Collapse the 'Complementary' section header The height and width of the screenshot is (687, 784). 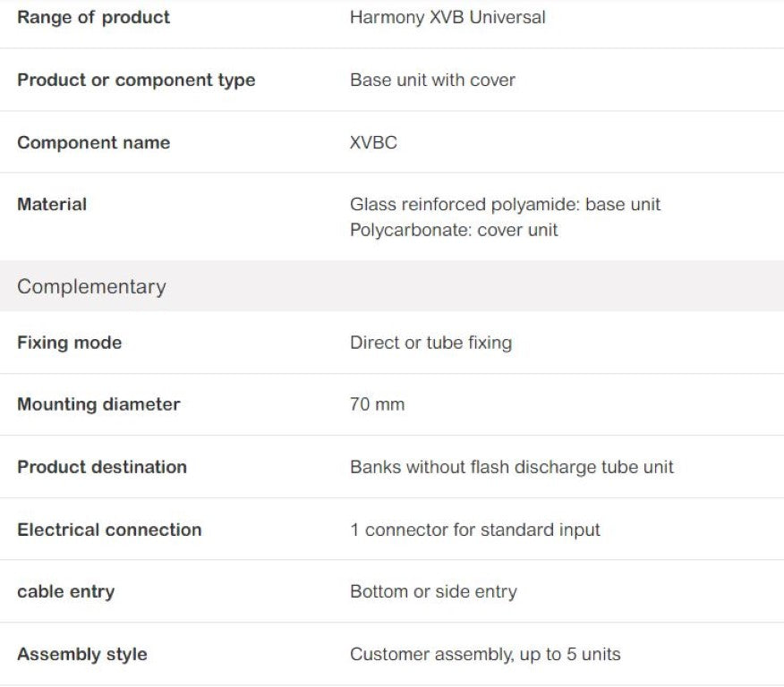pos(91,286)
